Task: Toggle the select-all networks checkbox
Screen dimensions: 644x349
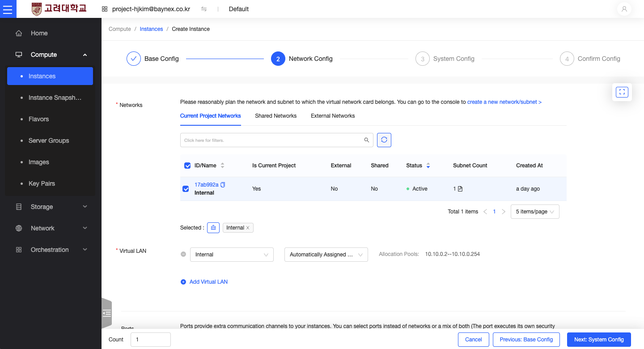Action: coord(187,166)
